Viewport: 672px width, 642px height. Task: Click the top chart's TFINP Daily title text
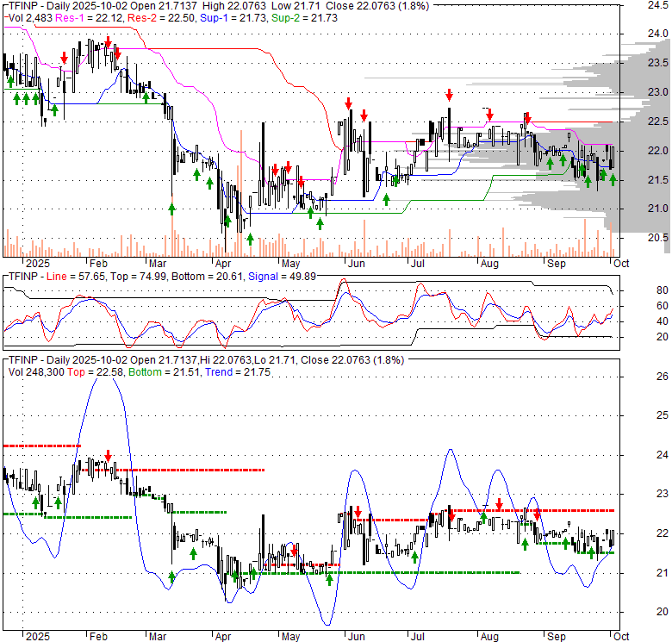coord(219,6)
